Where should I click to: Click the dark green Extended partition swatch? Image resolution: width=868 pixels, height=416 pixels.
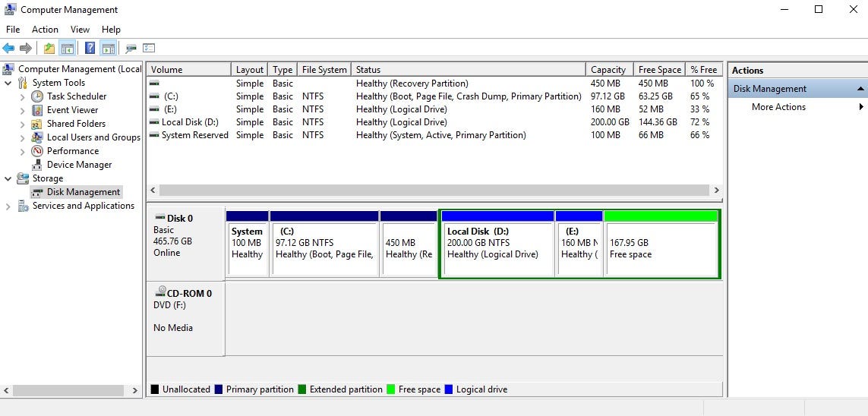(x=301, y=389)
